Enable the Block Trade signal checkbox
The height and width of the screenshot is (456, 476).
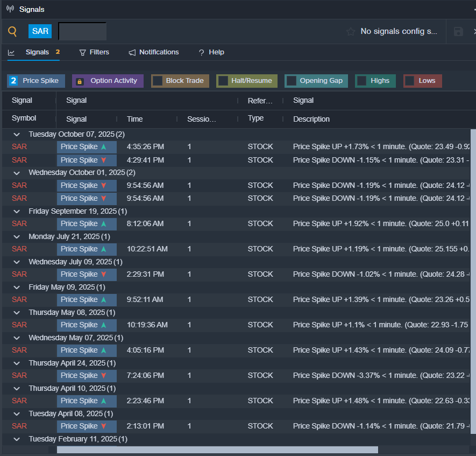[158, 81]
